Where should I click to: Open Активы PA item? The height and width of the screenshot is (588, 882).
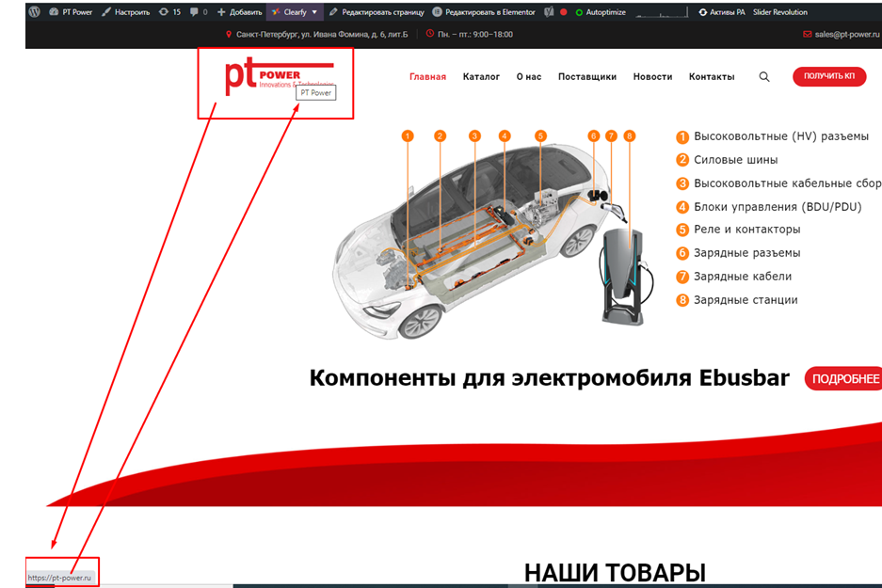(x=722, y=12)
